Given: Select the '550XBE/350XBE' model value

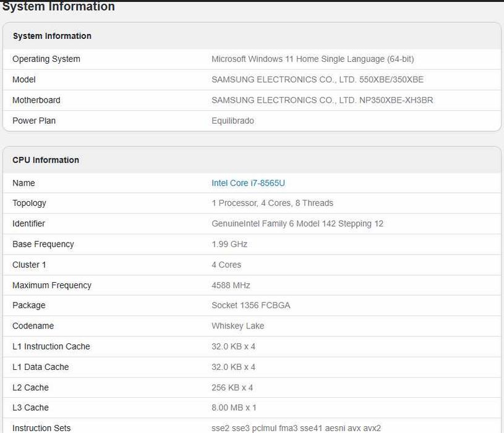Looking at the screenshot, I should tap(391, 79).
